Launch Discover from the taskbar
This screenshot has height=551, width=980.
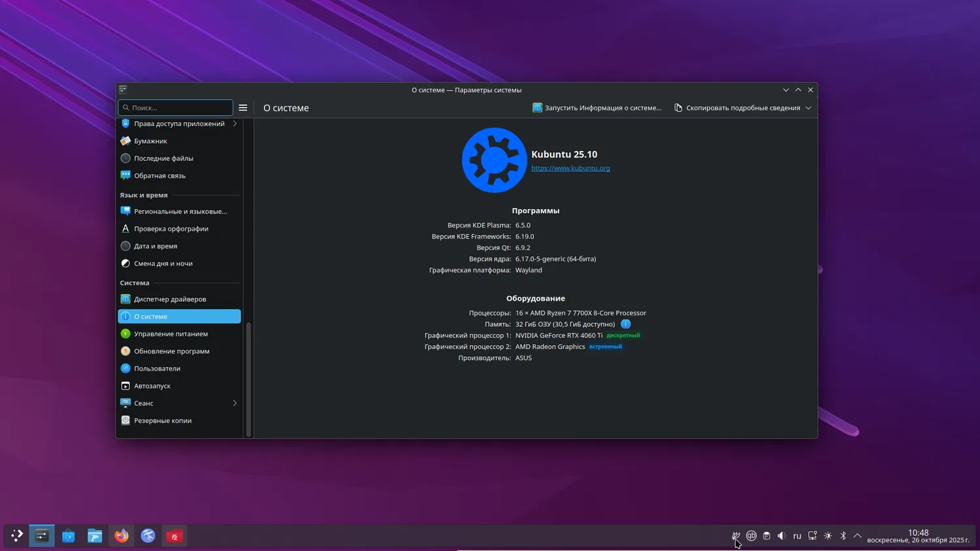click(x=69, y=536)
